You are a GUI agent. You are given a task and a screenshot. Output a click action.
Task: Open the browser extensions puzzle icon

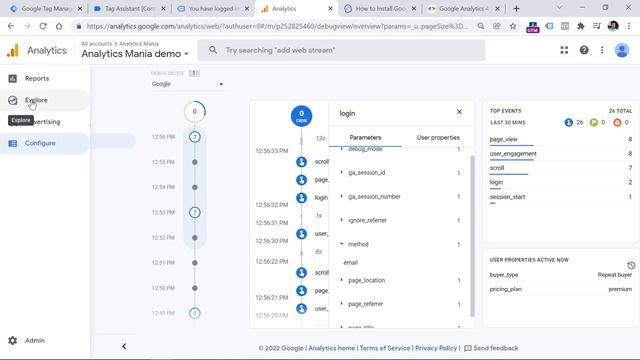580,26
